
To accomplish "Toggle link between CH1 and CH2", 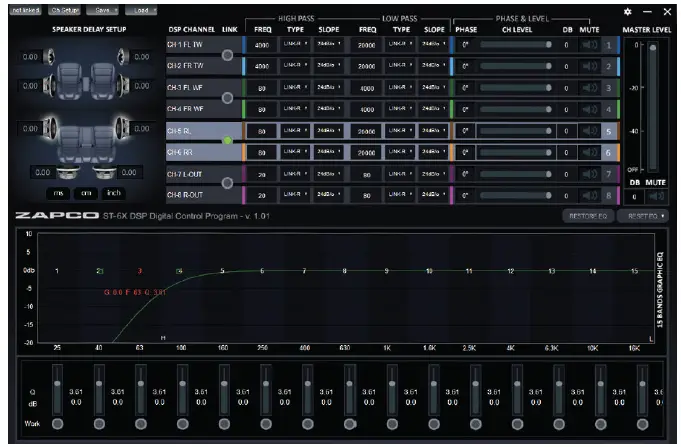I will click(227, 55).
